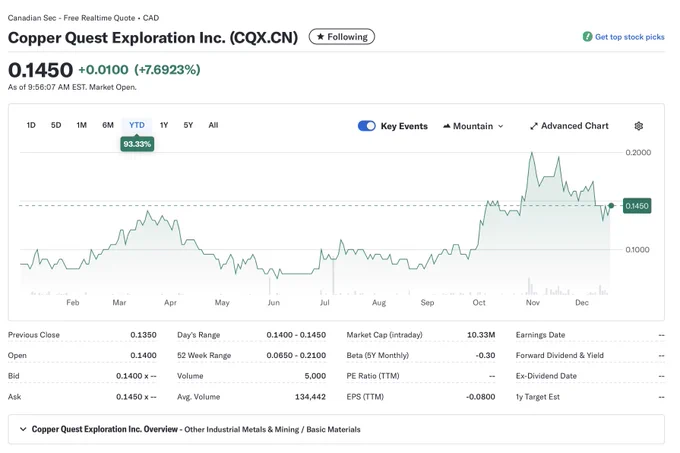The image size is (680, 453).
Task: Click the +0.0100 price change figure
Action: (103, 70)
